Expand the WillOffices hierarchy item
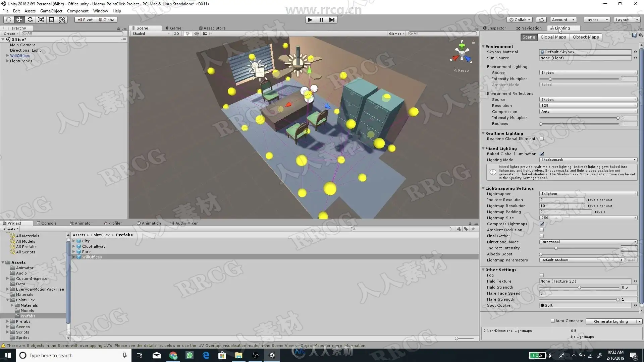 pyautogui.click(x=7, y=56)
